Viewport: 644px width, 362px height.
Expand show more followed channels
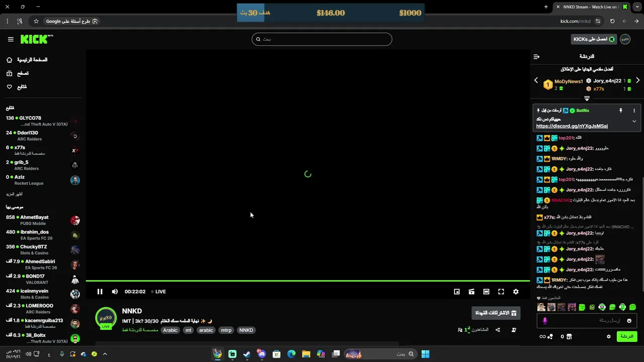(x=14, y=194)
